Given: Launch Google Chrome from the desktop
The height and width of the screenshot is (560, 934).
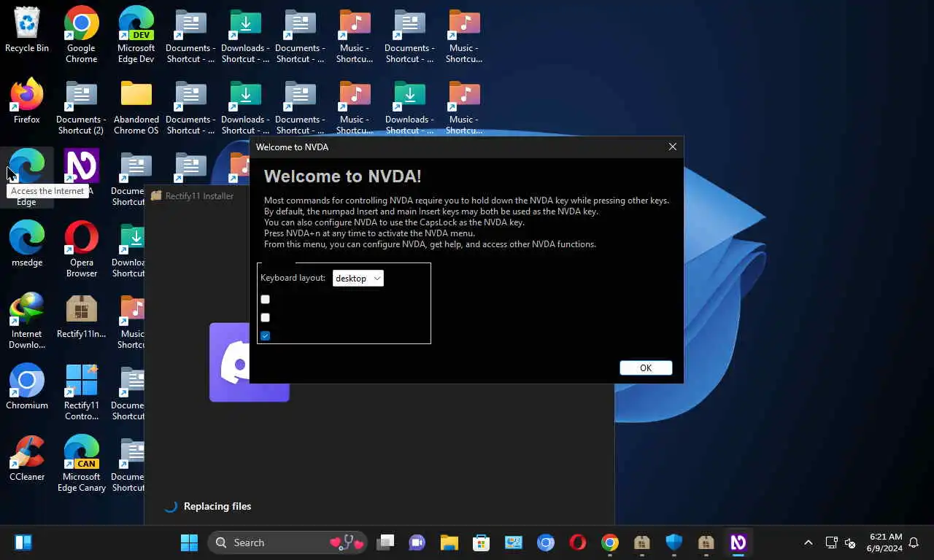Looking at the screenshot, I should (81, 34).
